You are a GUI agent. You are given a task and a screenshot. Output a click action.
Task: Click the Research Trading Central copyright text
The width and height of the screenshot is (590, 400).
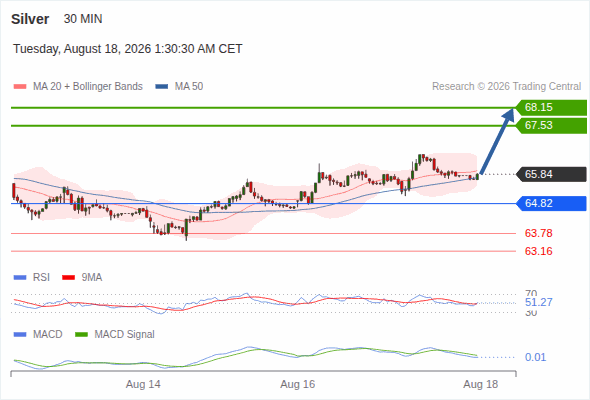click(506, 87)
